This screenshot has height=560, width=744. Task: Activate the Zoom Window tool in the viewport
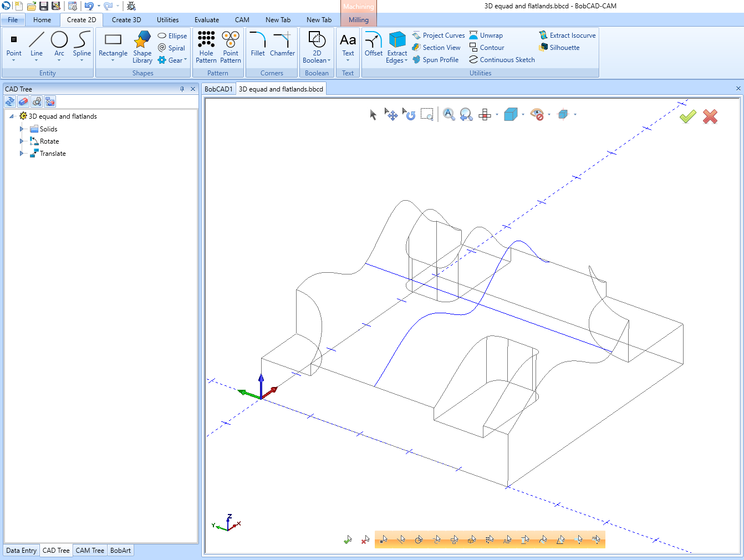coord(427,114)
